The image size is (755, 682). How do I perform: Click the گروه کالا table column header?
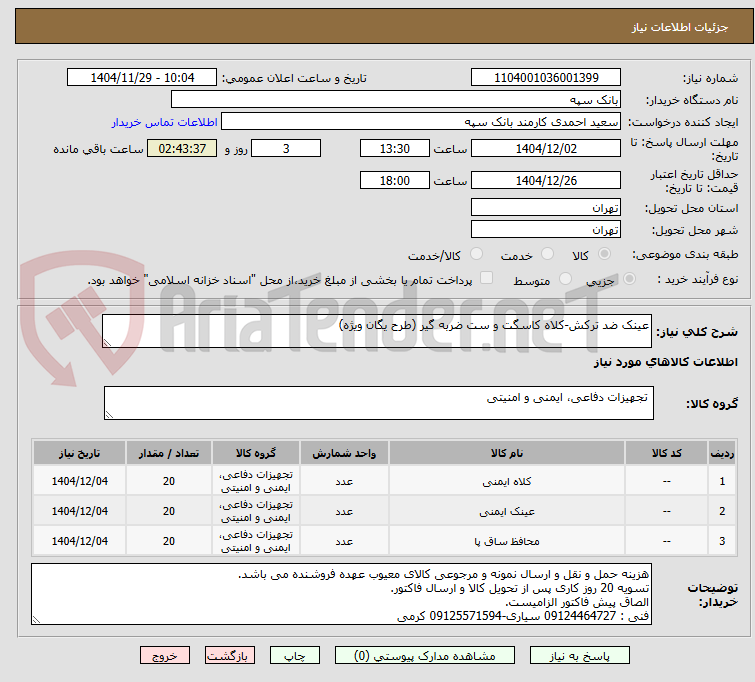256,453
